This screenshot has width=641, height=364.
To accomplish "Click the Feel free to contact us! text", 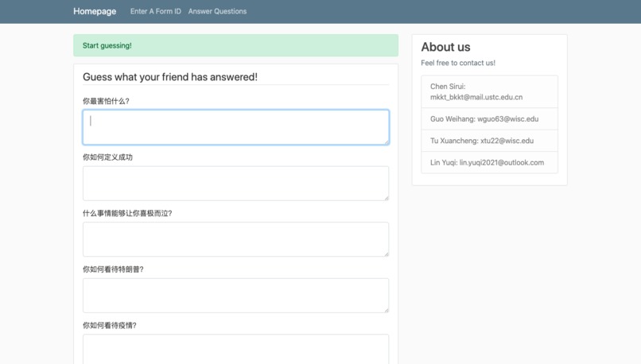I will (x=458, y=63).
